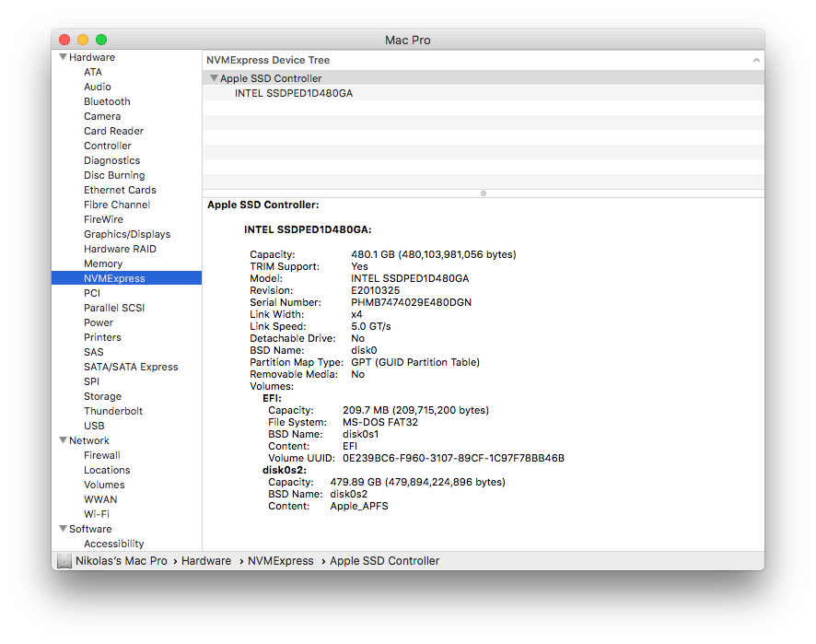Open the Power category
Viewport: 816px width, 644px height.
point(99,322)
